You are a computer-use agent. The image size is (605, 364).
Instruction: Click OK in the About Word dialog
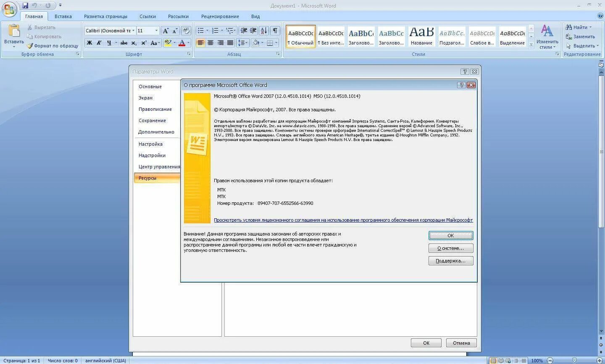coord(451,236)
